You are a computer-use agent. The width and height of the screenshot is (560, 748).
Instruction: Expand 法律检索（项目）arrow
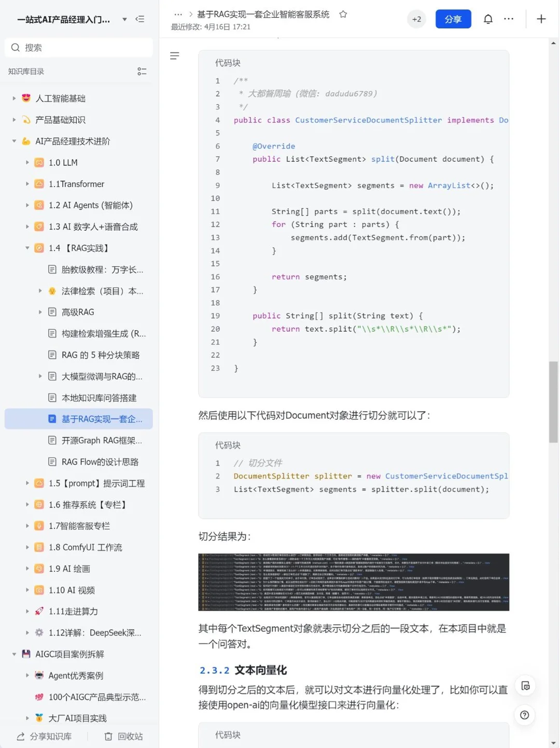40,291
